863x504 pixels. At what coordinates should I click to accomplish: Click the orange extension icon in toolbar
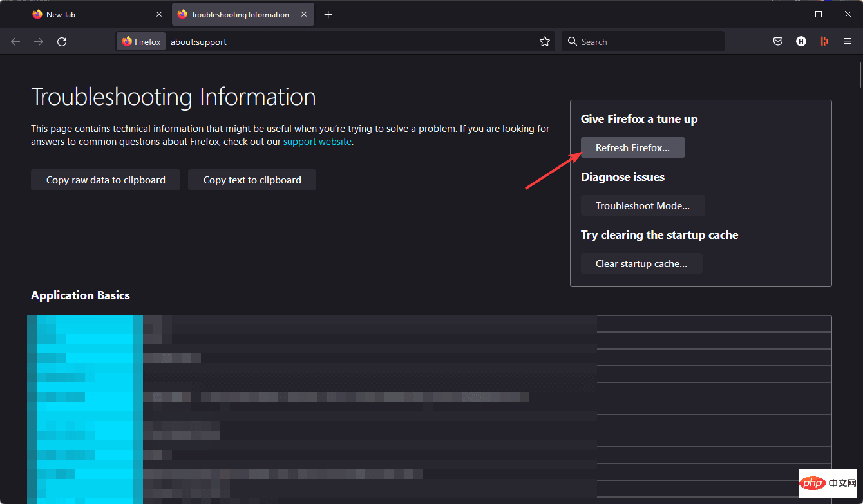824,42
